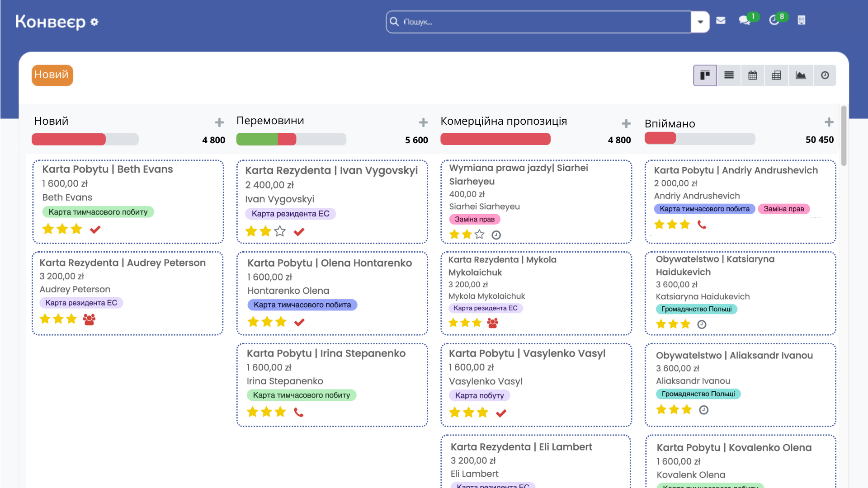Select the Новий stage button
Viewport: 868px width, 488px height.
52,75
